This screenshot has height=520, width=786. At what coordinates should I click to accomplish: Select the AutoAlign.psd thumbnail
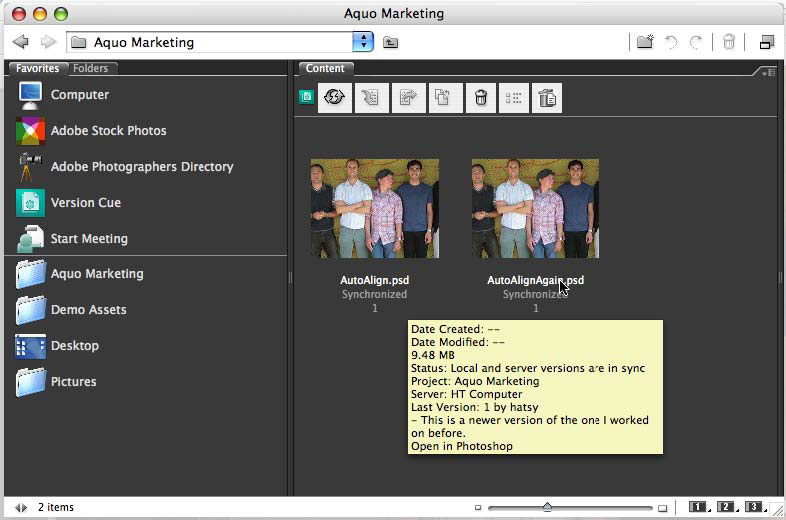tap(375, 209)
